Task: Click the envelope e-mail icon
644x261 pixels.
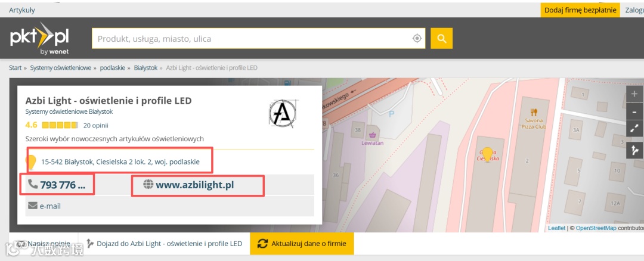Action: coord(33,206)
